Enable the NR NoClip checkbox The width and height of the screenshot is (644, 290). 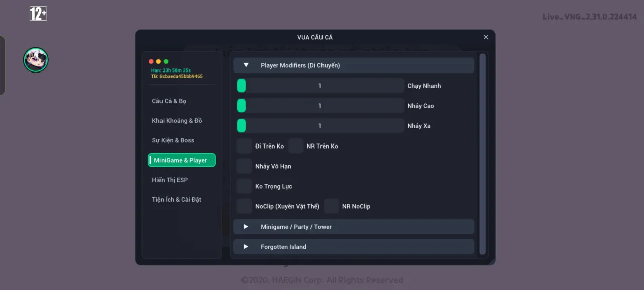point(332,206)
